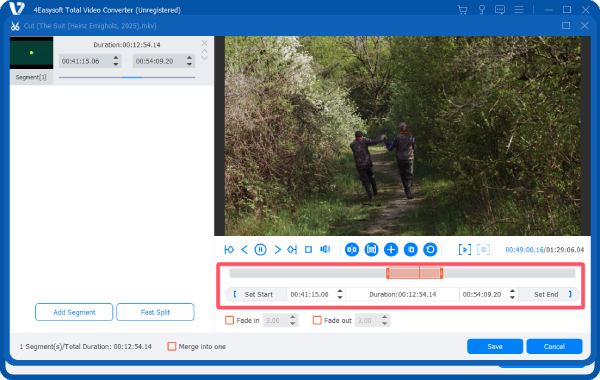Click the right trim handle on timeline
Screen dimensions: 600x380
click(442, 273)
